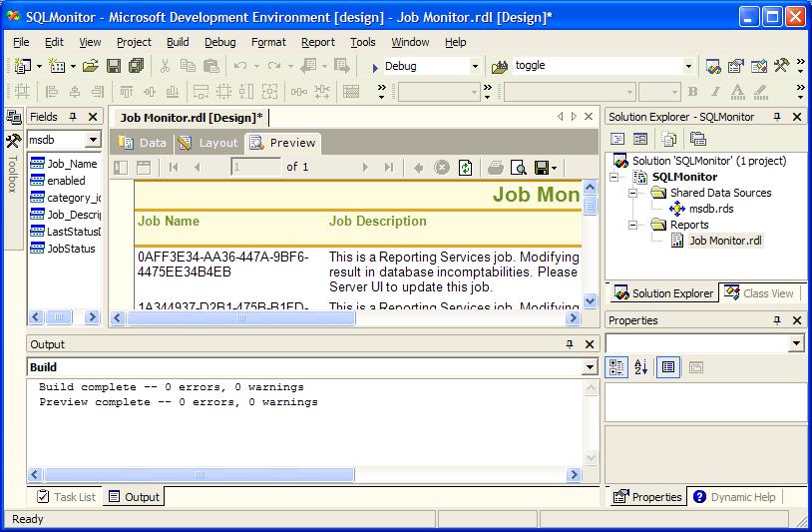This screenshot has height=532, width=812.
Task: Click the Italic formatting icon
Action: point(715,92)
